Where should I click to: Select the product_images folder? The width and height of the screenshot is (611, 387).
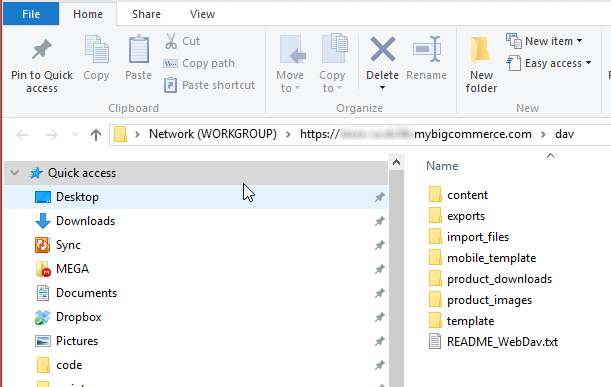tap(480, 300)
